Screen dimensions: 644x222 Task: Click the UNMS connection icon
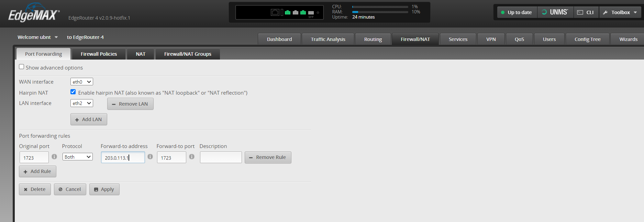point(544,12)
